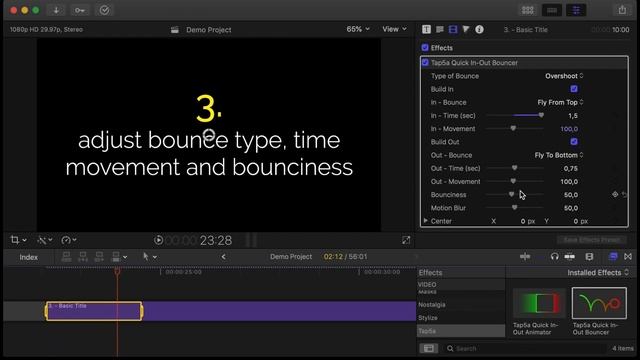Click the timeline Demo Project title

(291, 257)
